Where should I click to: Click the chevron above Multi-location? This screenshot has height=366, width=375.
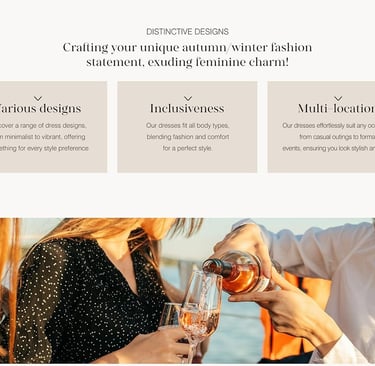338,98
